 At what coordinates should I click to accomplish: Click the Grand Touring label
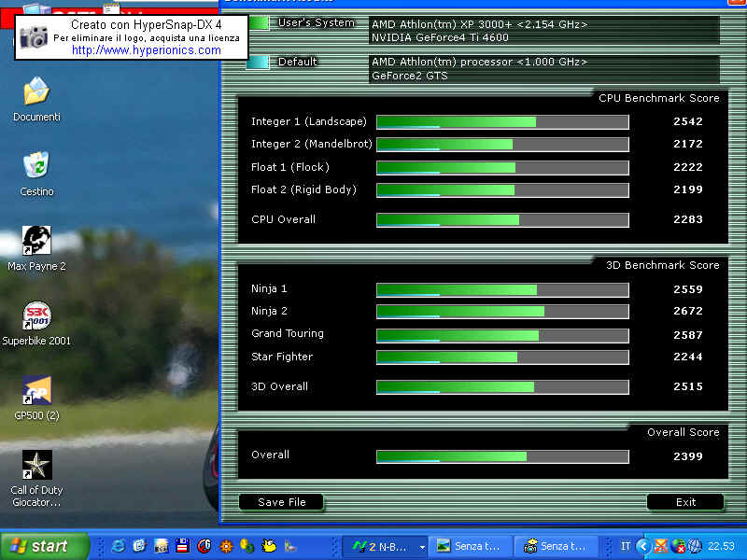point(288,333)
